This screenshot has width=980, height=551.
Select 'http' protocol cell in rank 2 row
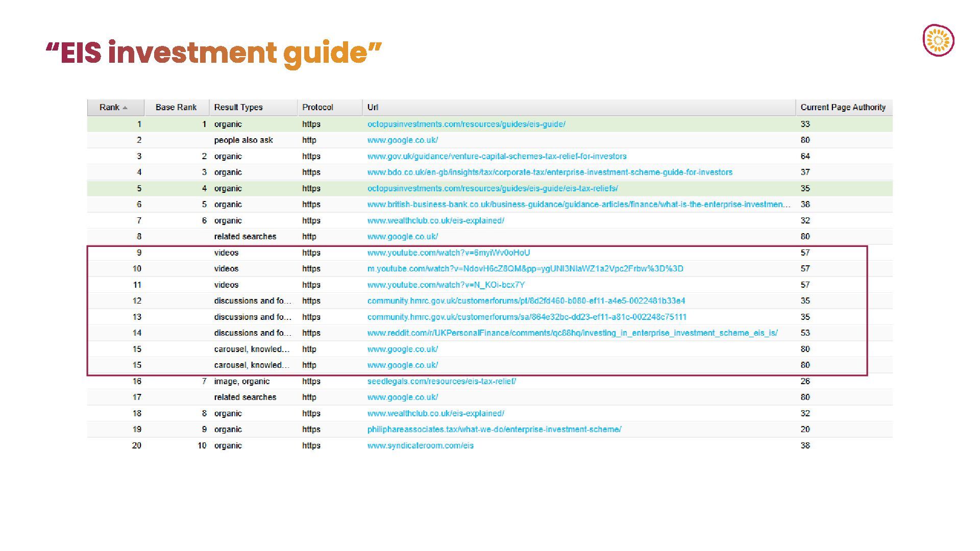point(309,140)
